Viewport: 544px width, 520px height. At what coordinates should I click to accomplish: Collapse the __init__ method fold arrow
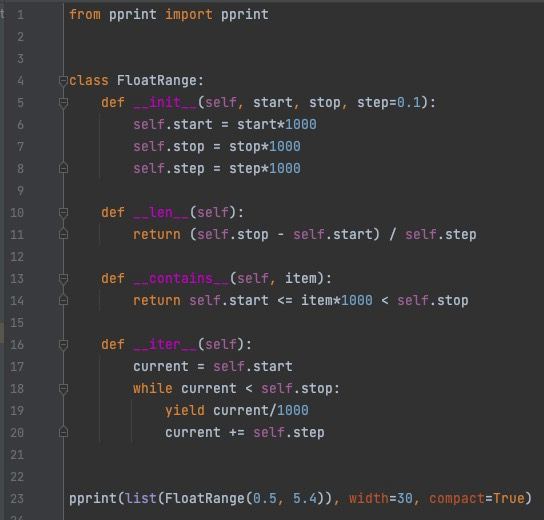click(63, 103)
